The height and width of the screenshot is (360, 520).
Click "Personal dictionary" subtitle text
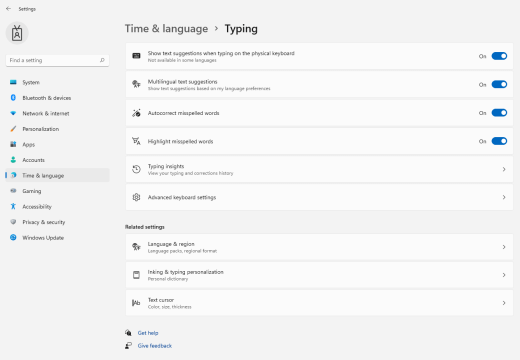(x=168, y=279)
